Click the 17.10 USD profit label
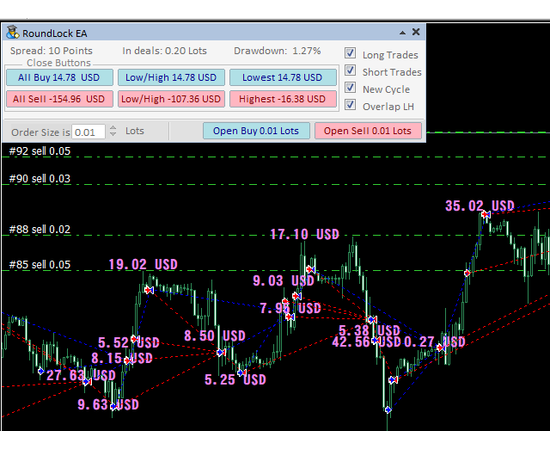This screenshot has width=550, height=450. coord(305,234)
